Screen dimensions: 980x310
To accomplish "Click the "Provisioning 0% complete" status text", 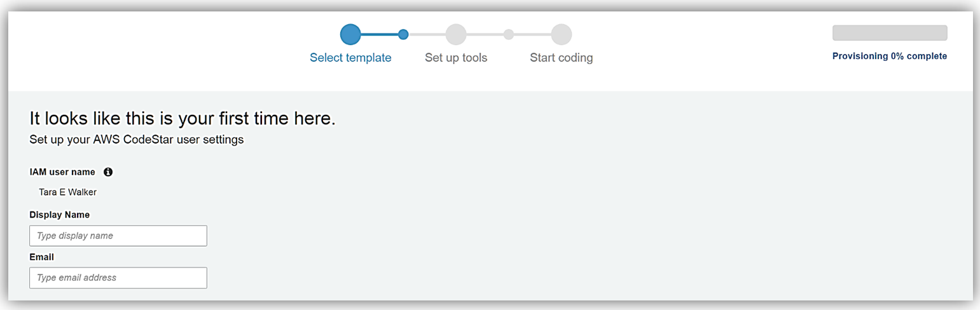I will pos(890,57).
